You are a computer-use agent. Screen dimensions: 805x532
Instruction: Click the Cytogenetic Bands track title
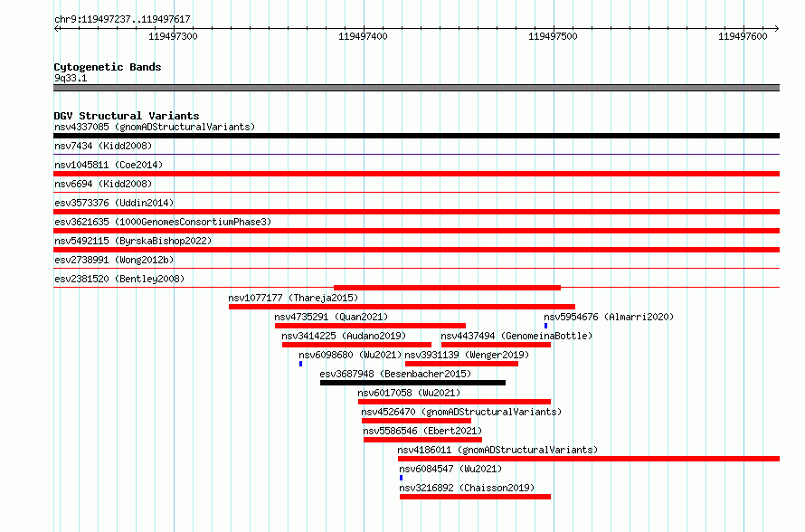coord(108,67)
